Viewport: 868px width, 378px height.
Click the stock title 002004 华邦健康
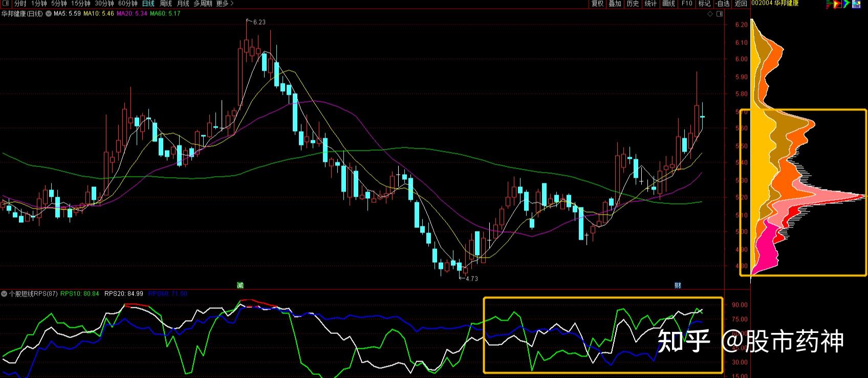point(775,4)
